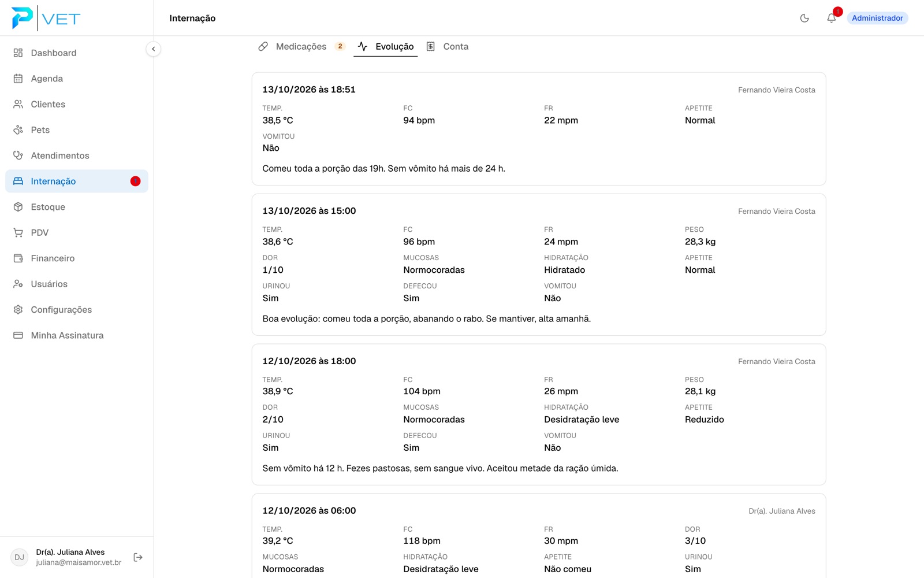This screenshot has width=924, height=578.
Task: Select the Evolução tab
Action: (x=385, y=46)
